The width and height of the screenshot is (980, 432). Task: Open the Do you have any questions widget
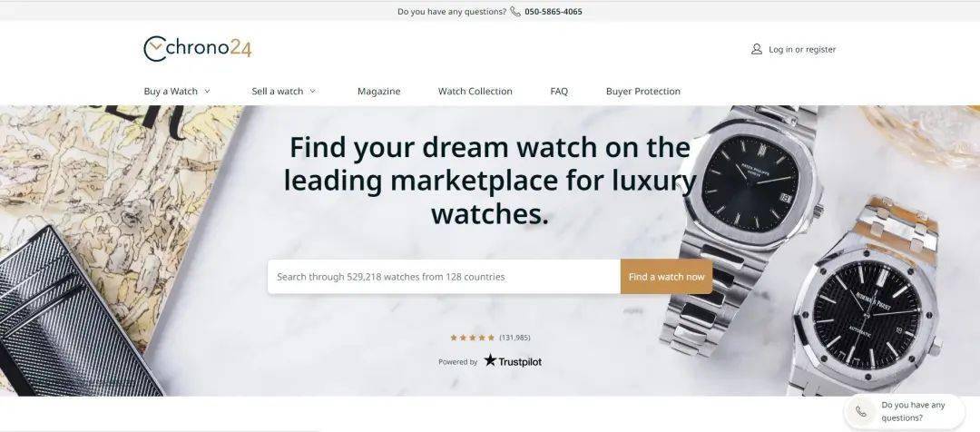[x=904, y=411]
